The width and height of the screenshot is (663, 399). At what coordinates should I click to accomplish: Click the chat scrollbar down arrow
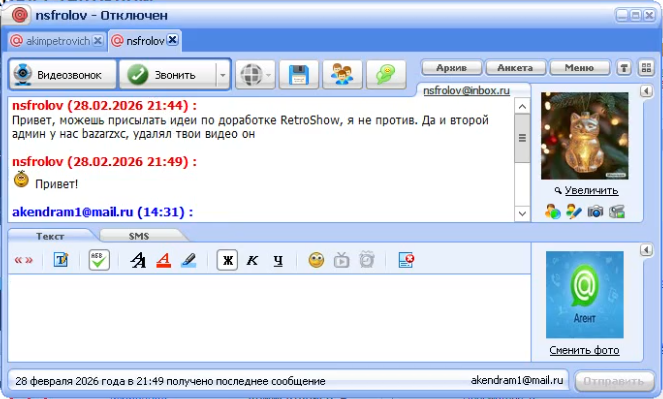[522, 213]
